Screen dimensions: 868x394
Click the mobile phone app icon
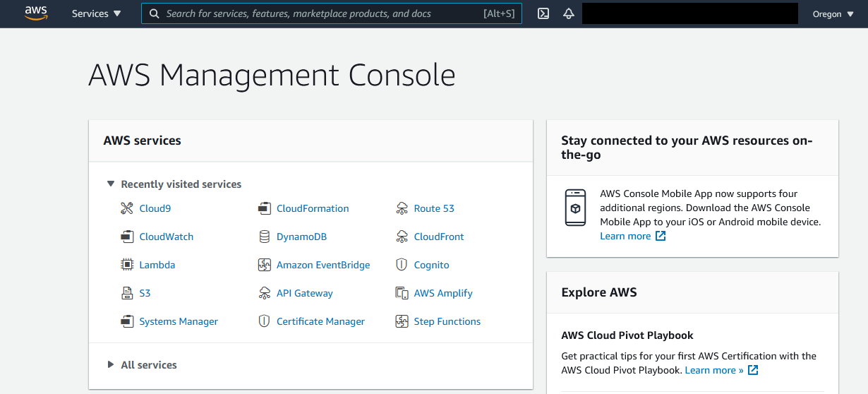576,208
